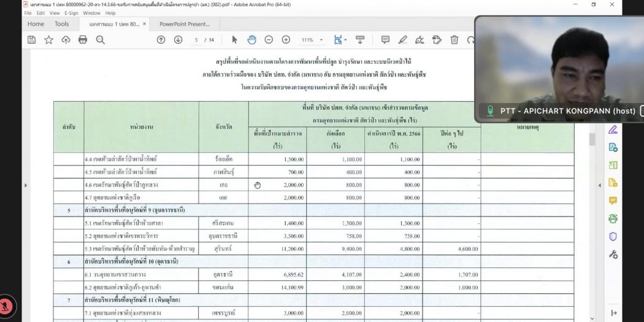Go to the Home view
The width and height of the screenshot is (644, 322).
pos(36,24)
